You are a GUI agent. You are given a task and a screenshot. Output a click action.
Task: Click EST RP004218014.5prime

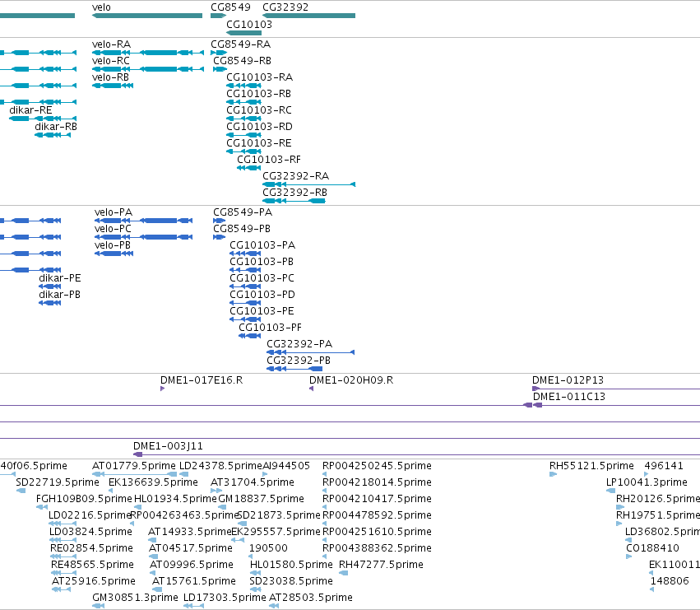click(377, 482)
